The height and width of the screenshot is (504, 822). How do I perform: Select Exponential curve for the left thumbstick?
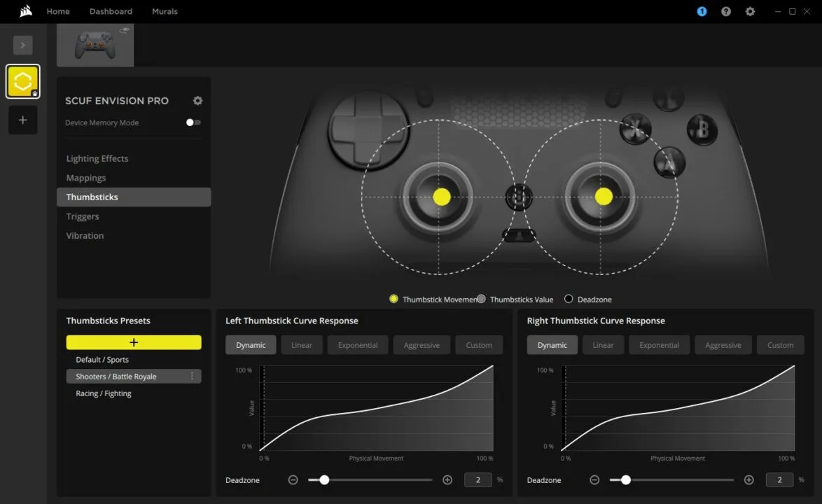pos(357,344)
